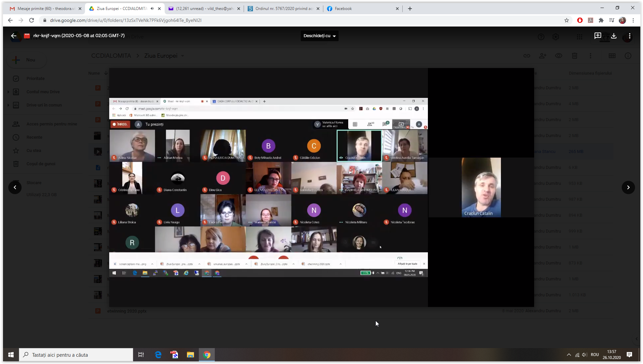Open the Chrome extensions puzzle menu
The width and height of the screenshot is (643, 364).
click(601, 20)
